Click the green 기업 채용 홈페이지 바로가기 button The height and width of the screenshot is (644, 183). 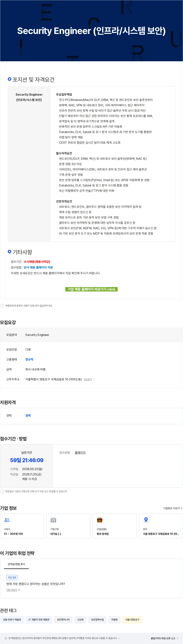pos(91,289)
